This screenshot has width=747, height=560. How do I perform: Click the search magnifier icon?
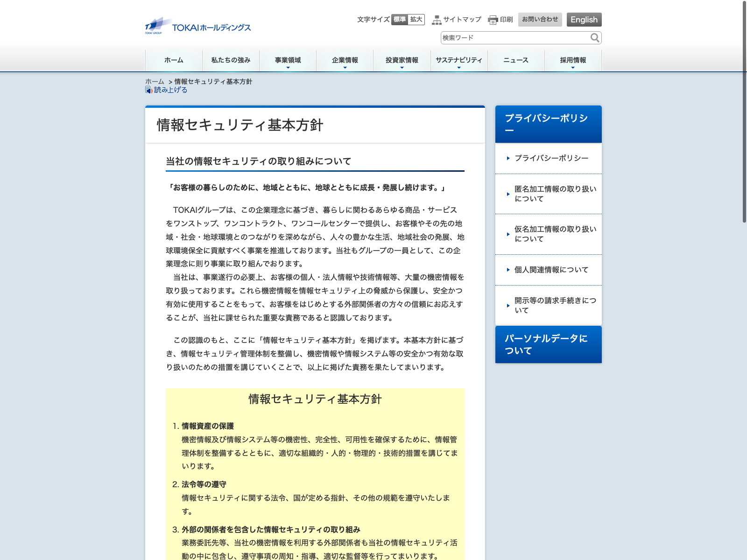click(x=594, y=38)
